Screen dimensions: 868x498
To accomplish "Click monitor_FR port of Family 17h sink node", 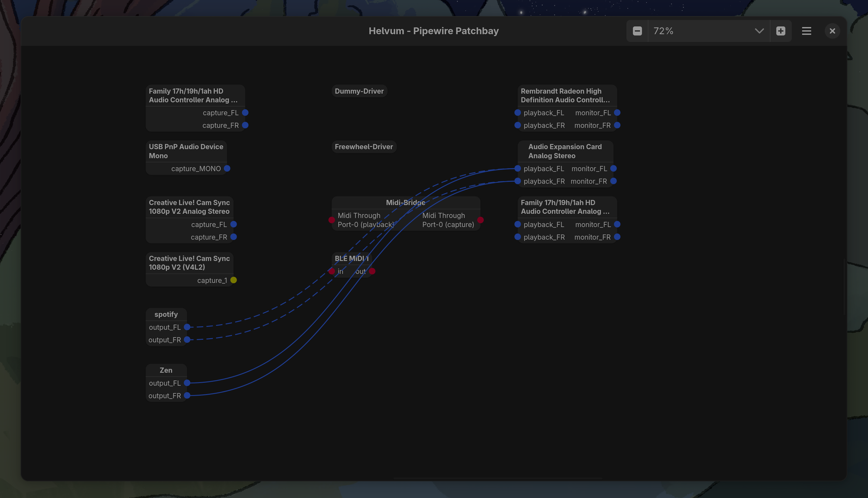I will (617, 237).
